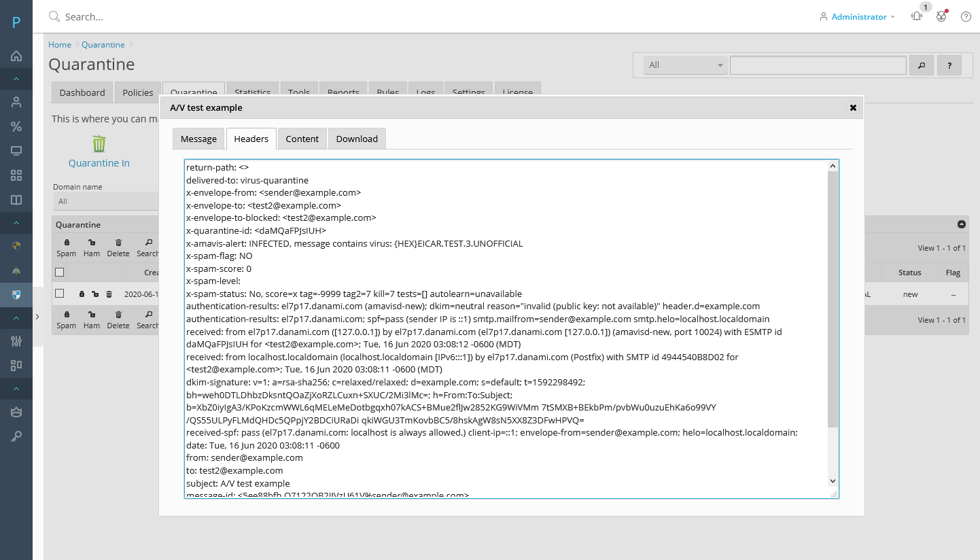Click the Quarantine In link
The width and height of the screenshot is (980, 560).
99,163
